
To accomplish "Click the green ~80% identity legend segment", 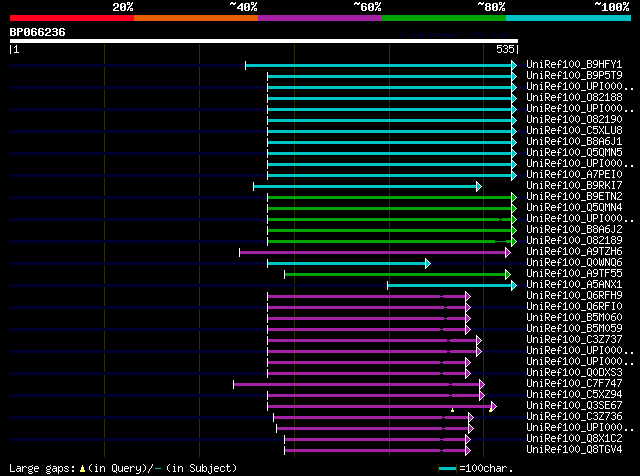I will point(444,18).
